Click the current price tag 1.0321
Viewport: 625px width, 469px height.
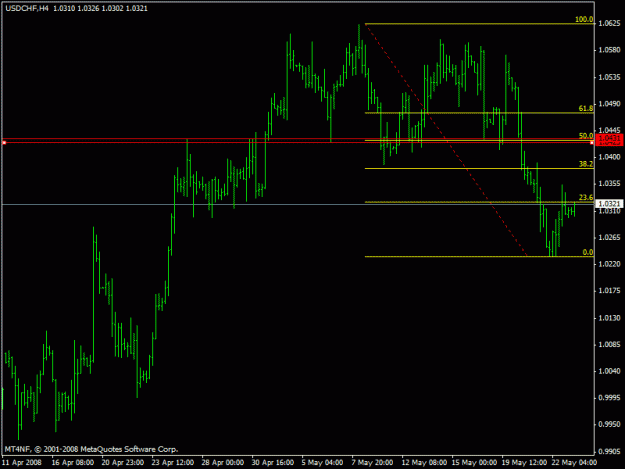[x=609, y=204]
